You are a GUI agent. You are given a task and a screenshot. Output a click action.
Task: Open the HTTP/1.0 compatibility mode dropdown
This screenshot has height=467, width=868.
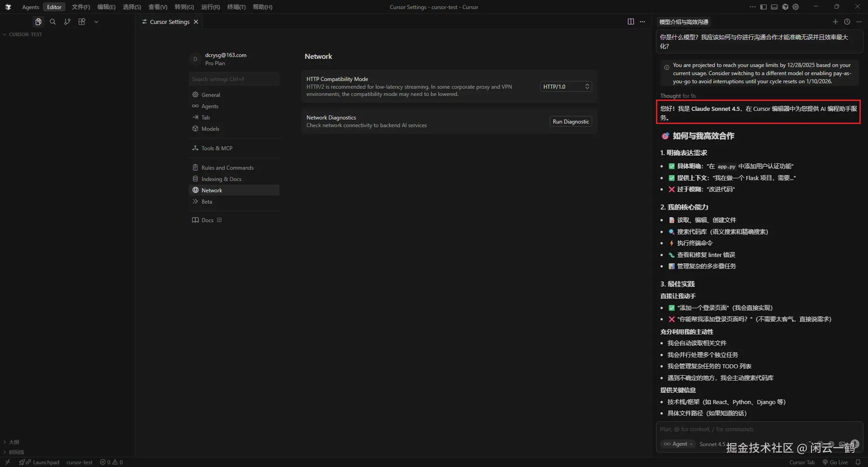(x=566, y=86)
